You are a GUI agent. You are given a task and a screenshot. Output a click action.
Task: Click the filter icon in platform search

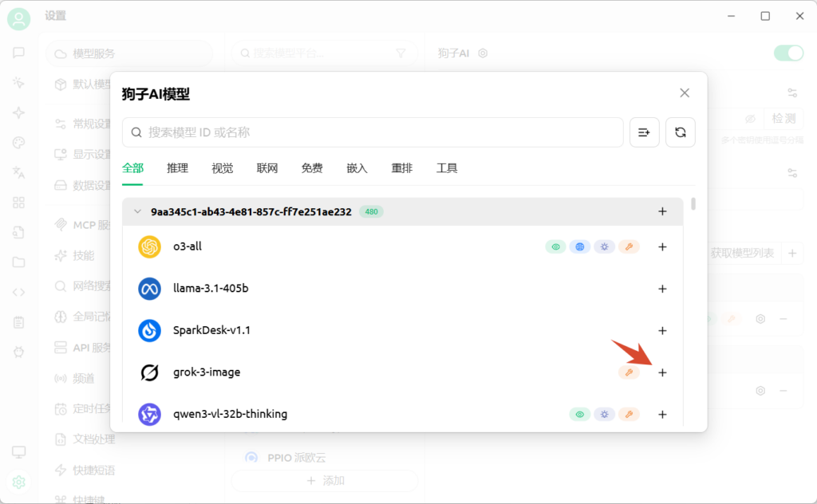tap(401, 53)
